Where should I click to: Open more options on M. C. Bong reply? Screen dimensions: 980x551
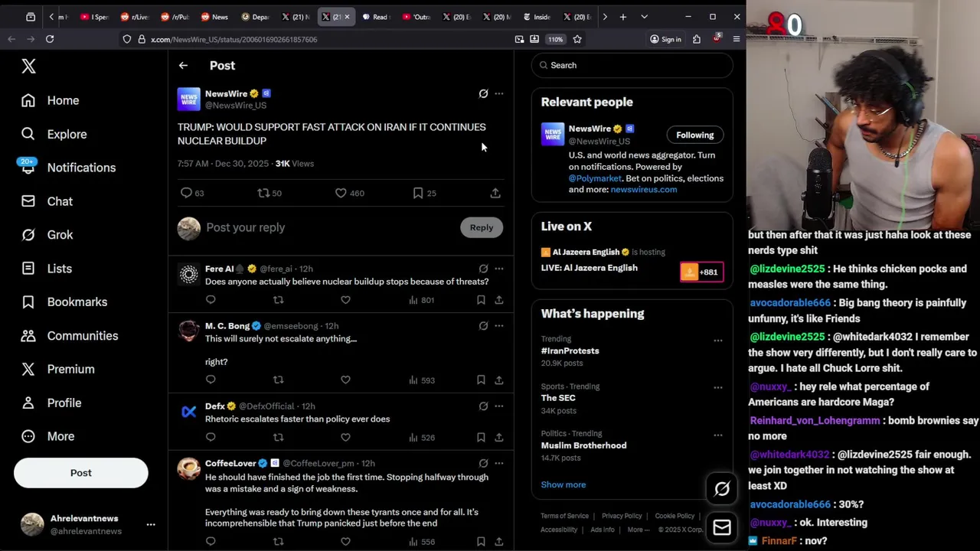[499, 326]
